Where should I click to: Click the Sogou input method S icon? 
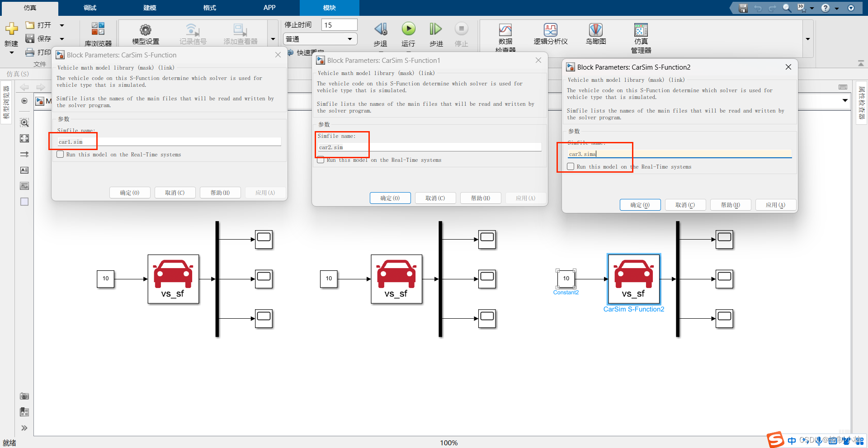[775, 440]
